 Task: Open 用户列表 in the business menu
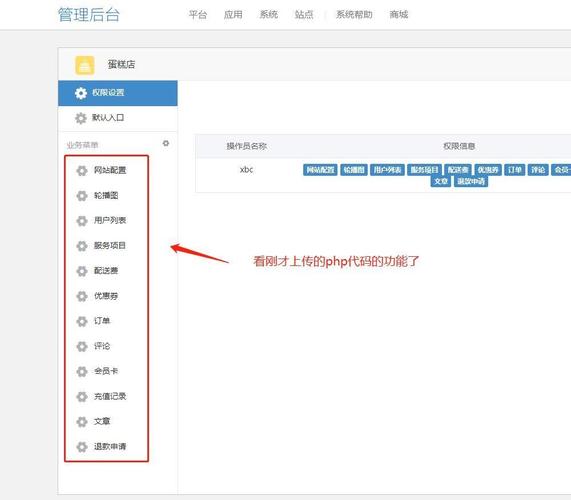110,220
